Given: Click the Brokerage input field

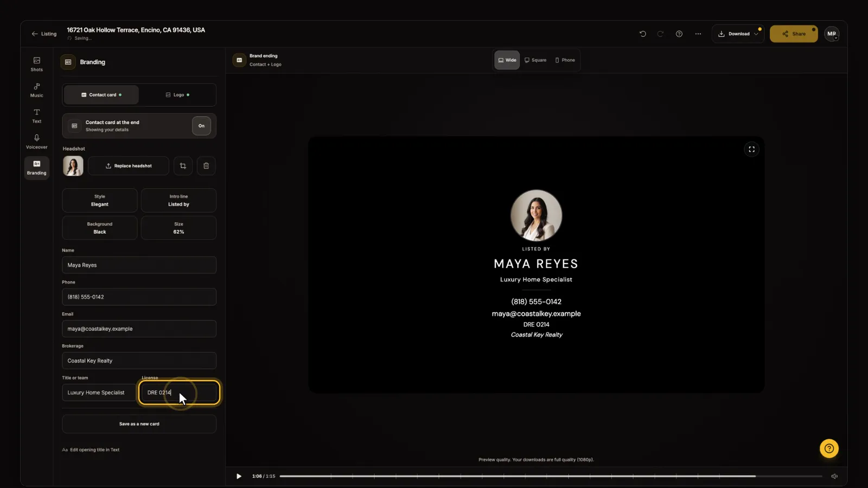Looking at the screenshot, I should (x=139, y=361).
